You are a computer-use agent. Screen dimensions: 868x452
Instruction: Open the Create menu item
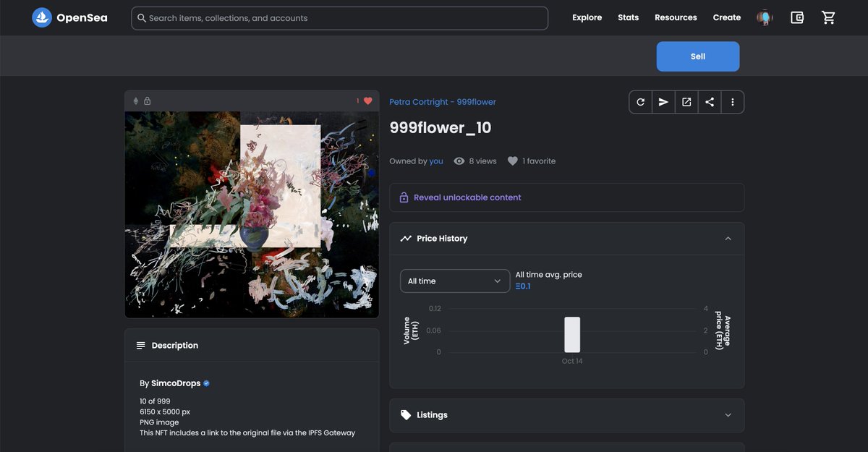pos(727,17)
